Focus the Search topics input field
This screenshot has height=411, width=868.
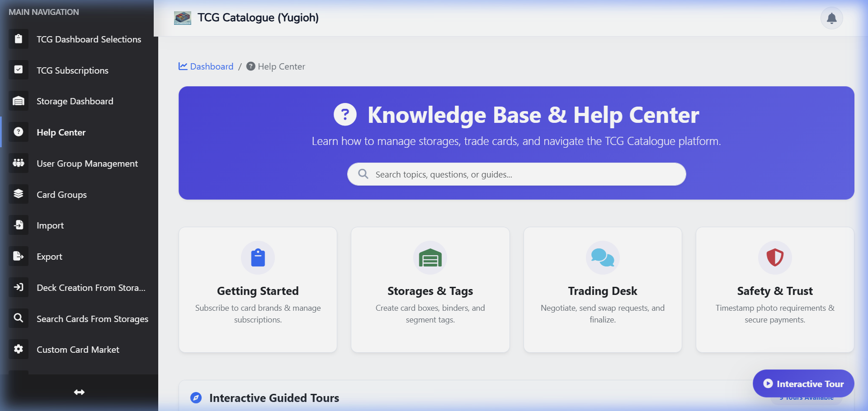(x=516, y=174)
